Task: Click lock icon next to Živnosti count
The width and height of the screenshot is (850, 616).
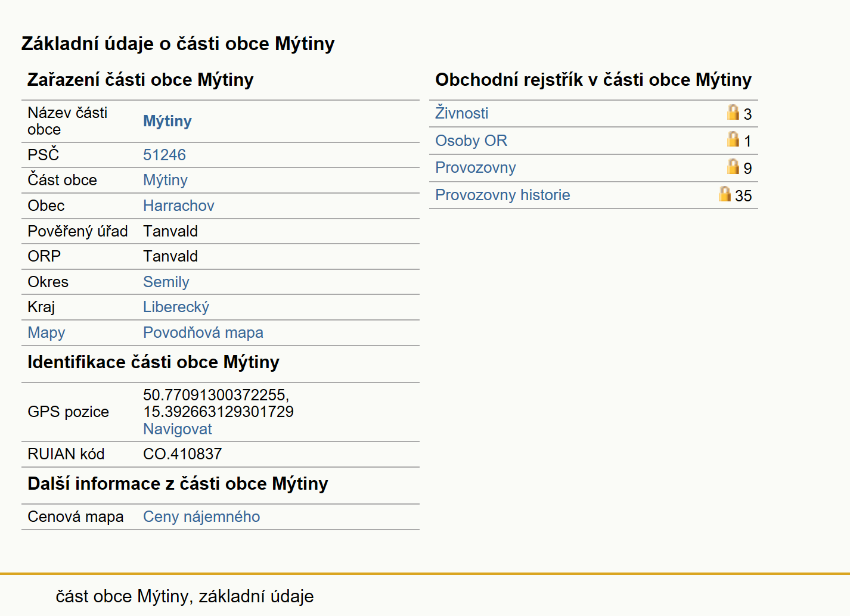Action: [x=733, y=112]
